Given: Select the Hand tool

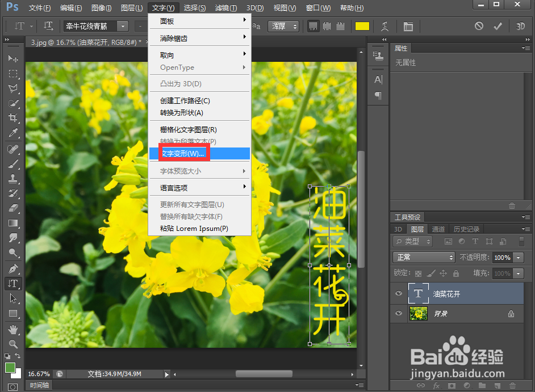Looking at the screenshot, I should tap(12, 330).
